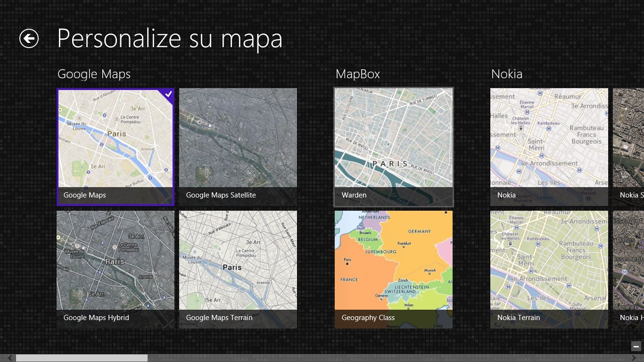644x362 pixels.
Task: Select the Google Maps Terrain tile
Action: 238,270
